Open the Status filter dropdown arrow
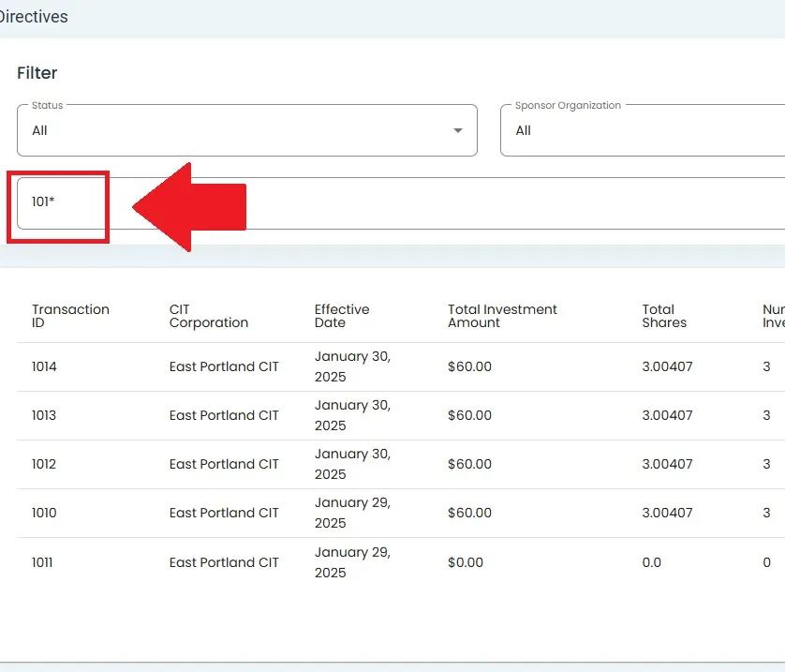The width and height of the screenshot is (785, 672). 457,130
